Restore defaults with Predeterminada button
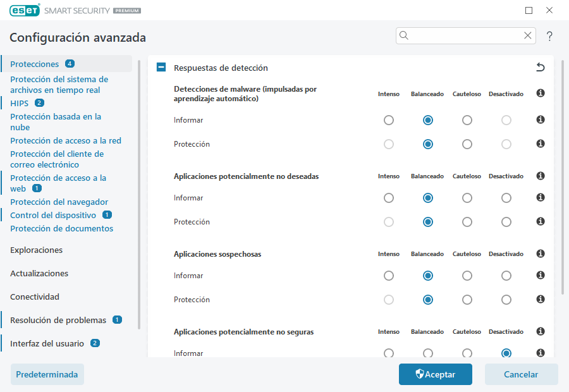 click(x=47, y=374)
